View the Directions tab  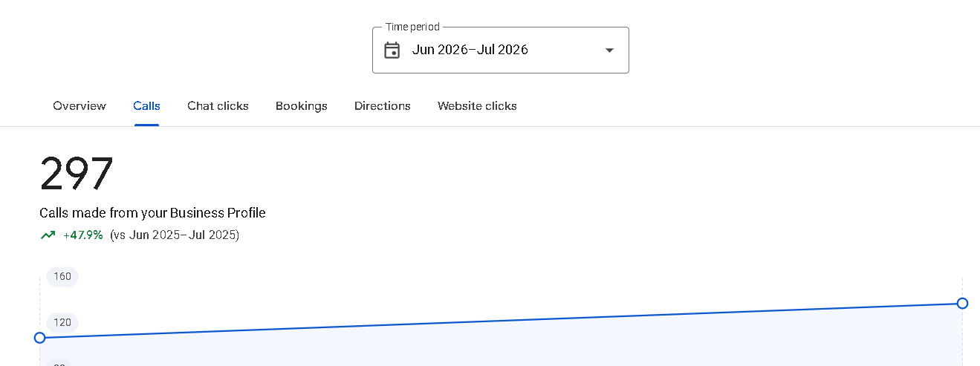pos(382,106)
